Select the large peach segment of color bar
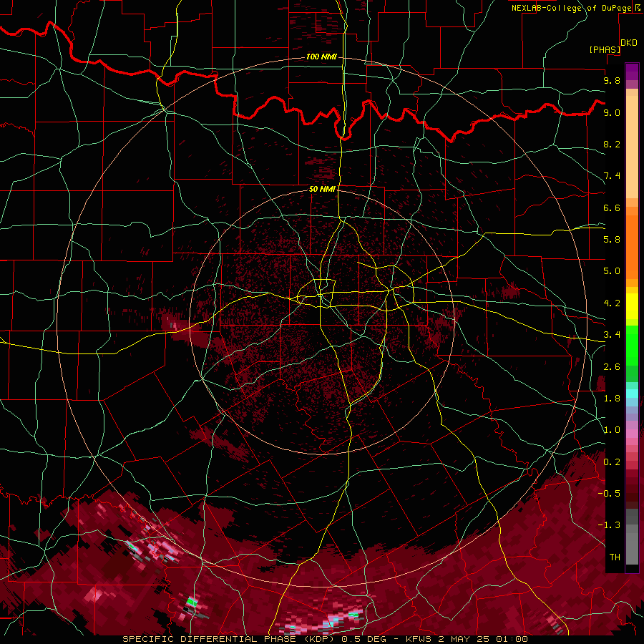 point(632,147)
